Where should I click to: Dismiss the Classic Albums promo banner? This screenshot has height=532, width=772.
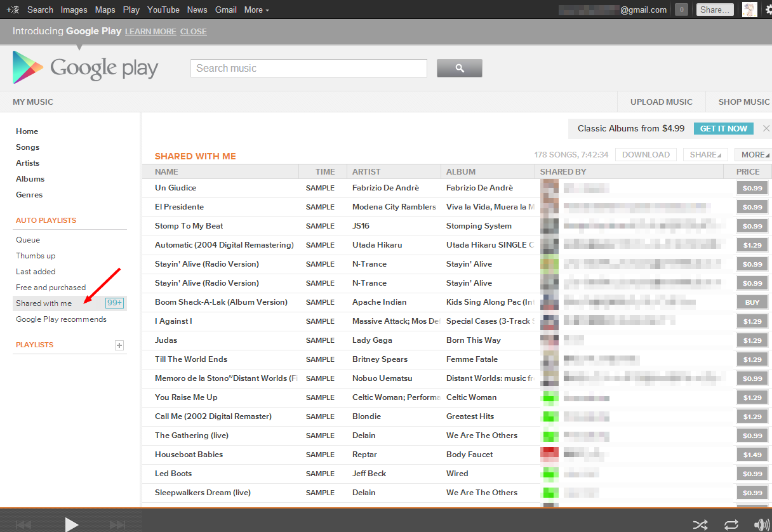pos(766,128)
